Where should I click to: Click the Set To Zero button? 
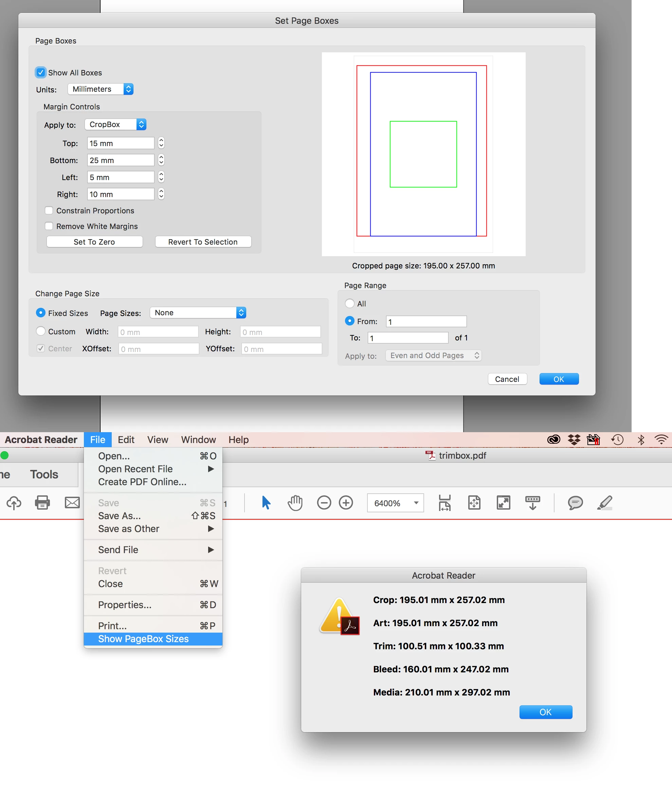(x=94, y=242)
